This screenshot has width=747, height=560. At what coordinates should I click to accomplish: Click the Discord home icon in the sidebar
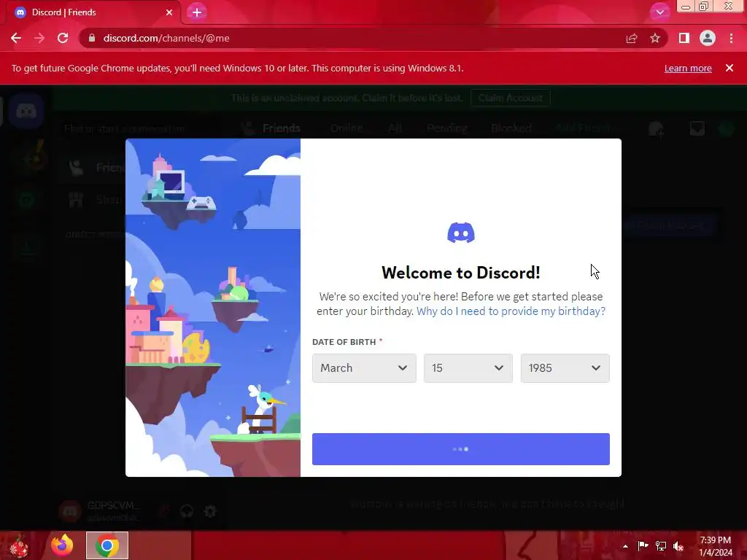click(26, 112)
